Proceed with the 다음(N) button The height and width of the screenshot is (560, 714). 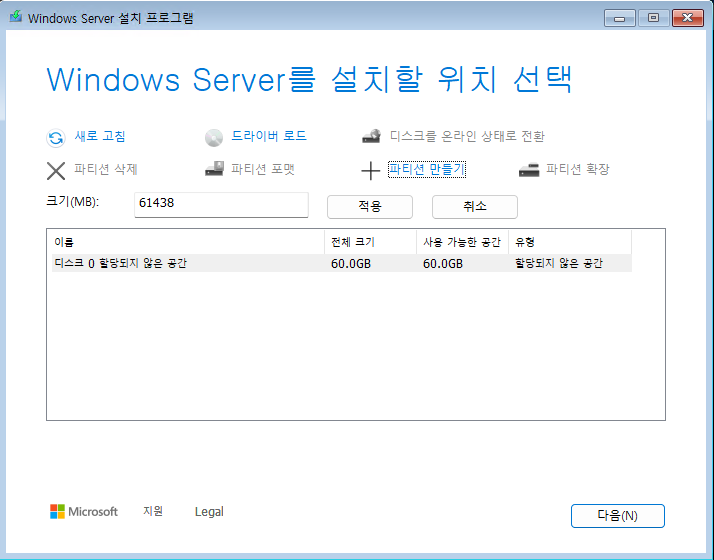(x=617, y=516)
